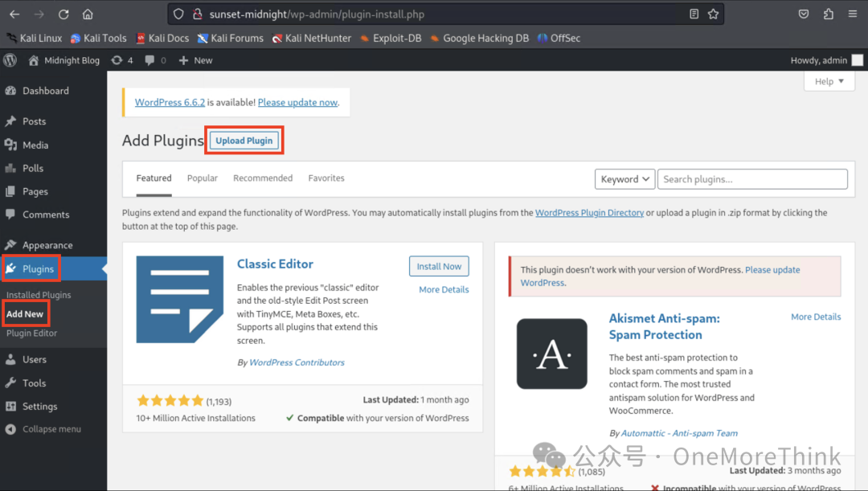Open the Kali NetHunter bookmark
Viewport: 868px width, 491px height.
[x=312, y=39]
